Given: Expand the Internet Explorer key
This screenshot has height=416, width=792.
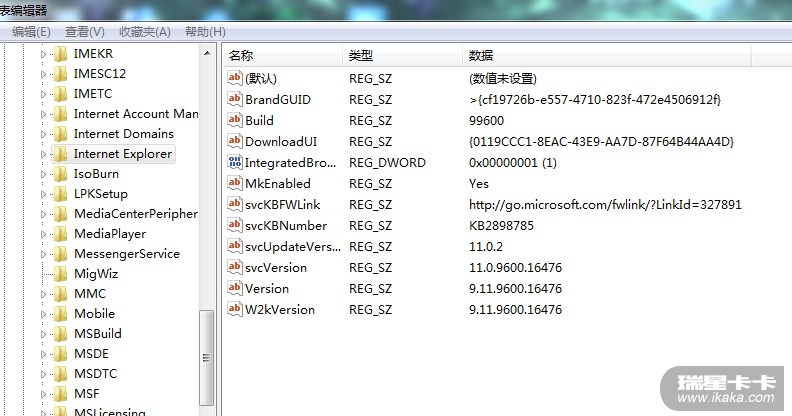Looking at the screenshot, I should click(x=43, y=154).
